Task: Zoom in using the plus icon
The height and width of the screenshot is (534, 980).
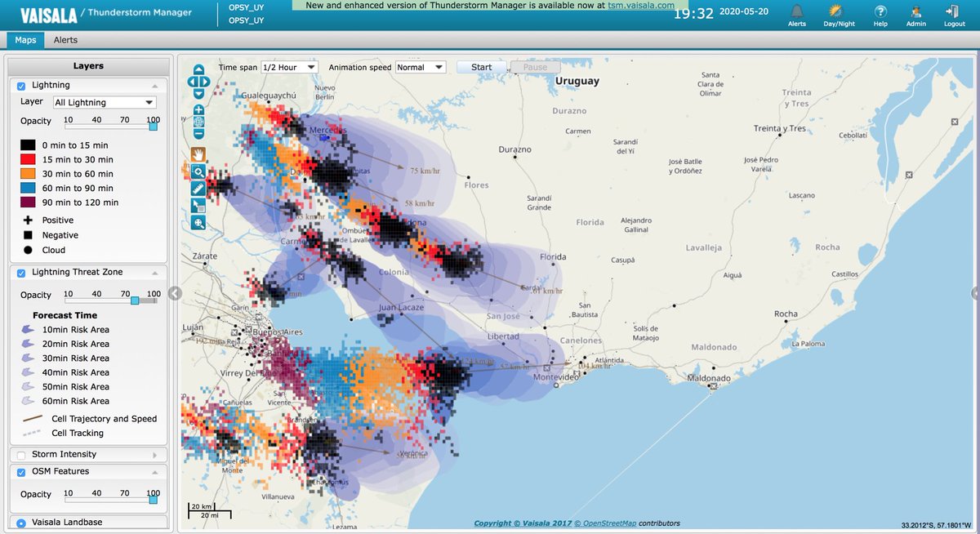Action: [x=198, y=109]
